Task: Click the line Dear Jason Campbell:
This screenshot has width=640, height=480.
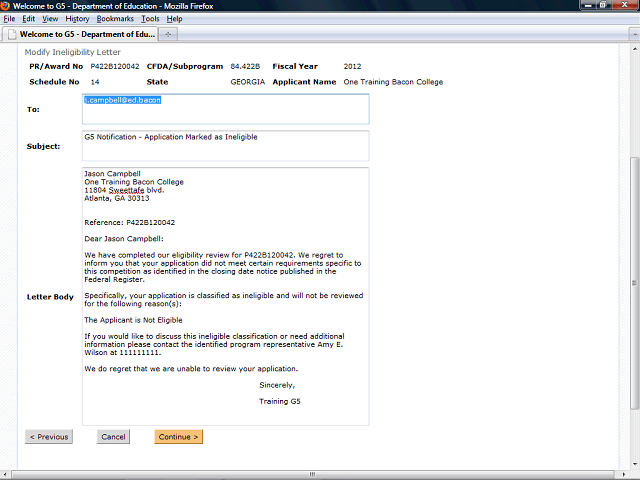Action: click(x=124, y=239)
